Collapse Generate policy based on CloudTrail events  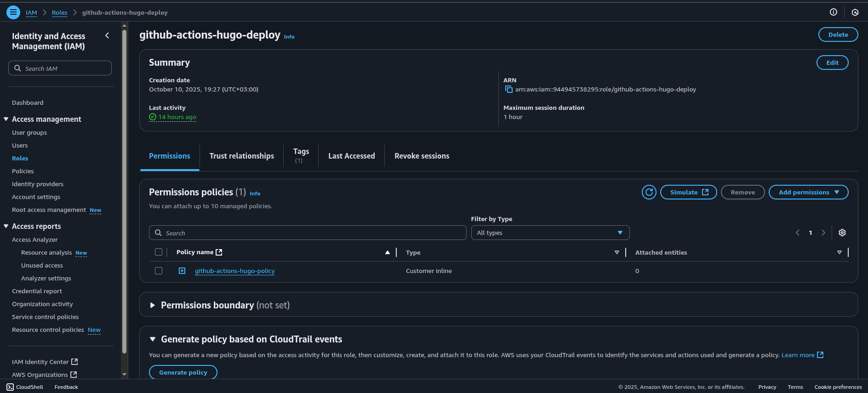pyautogui.click(x=153, y=339)
